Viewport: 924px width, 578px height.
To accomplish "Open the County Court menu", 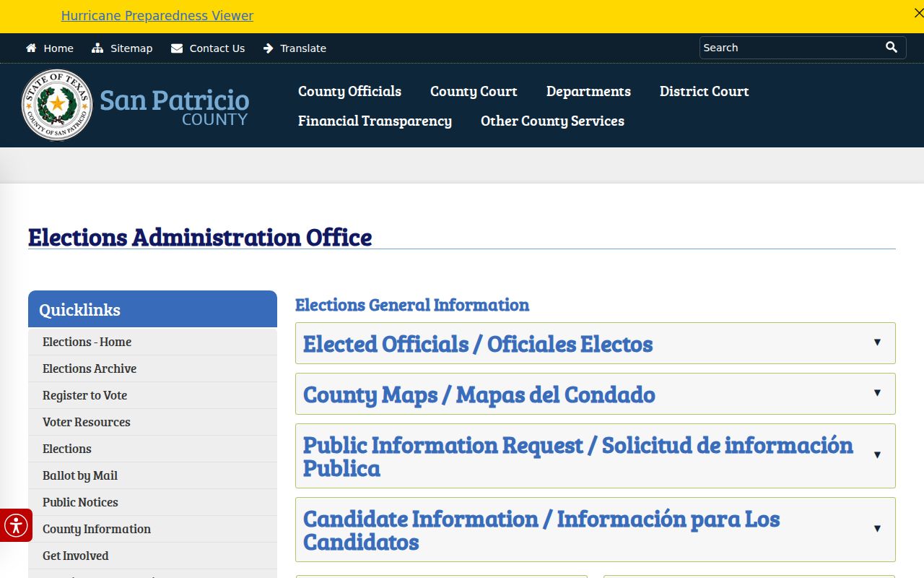I will point(474,91).
